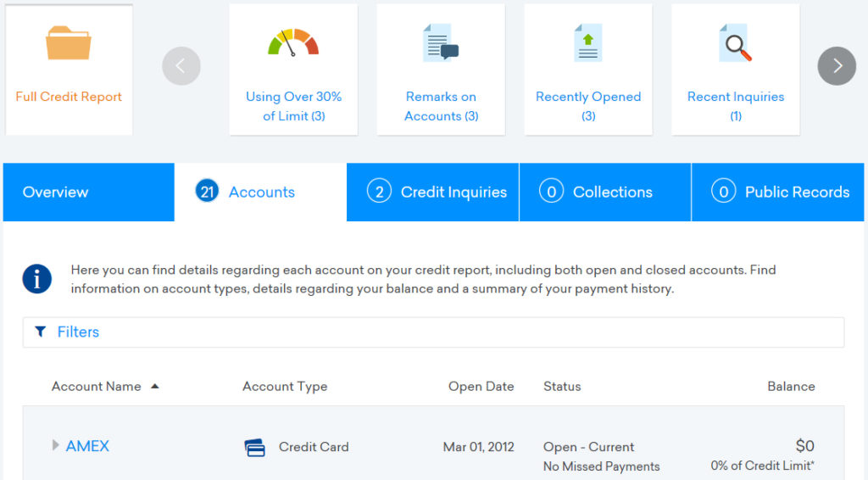The width and height of the screenshot is (868, 480).
Task: Sort by Account Name column
Action: pos(97,387)
